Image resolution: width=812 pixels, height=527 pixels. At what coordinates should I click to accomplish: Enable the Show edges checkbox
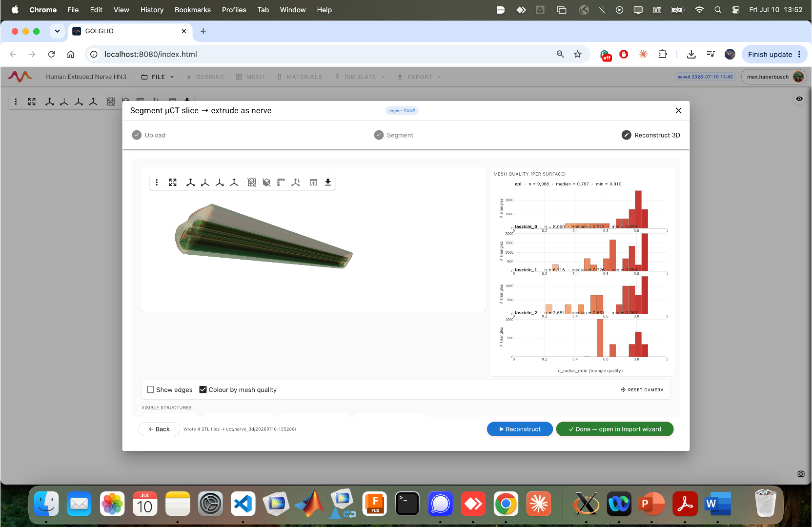coord(151,390)
